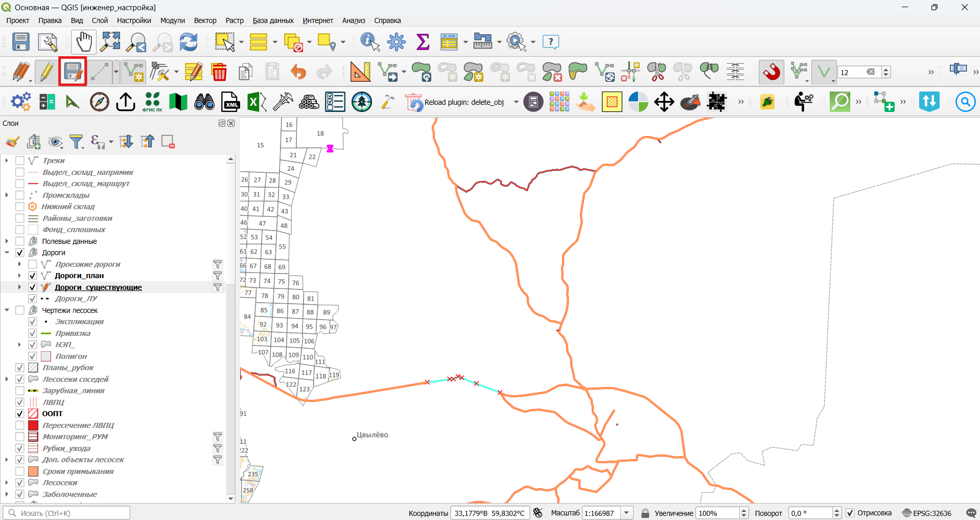Open the XML export plugin icon
The height and width of the screenshot is (520, 980).
[230, 102]
